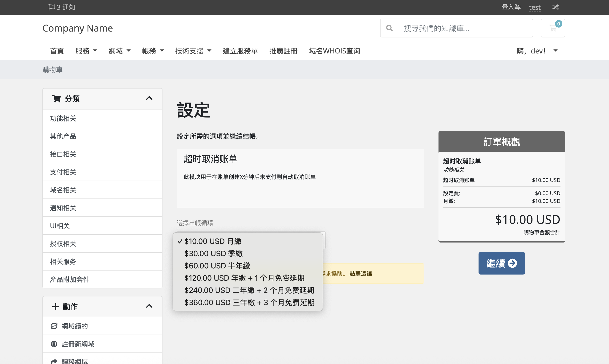Collapse the 分類 categories panel
Image resolution: width=609 pixels, height=364 pixels.
(149, 98)
